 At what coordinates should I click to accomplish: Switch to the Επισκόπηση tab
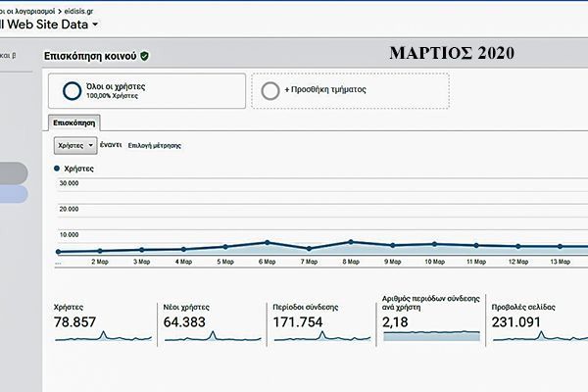[73, 122]
